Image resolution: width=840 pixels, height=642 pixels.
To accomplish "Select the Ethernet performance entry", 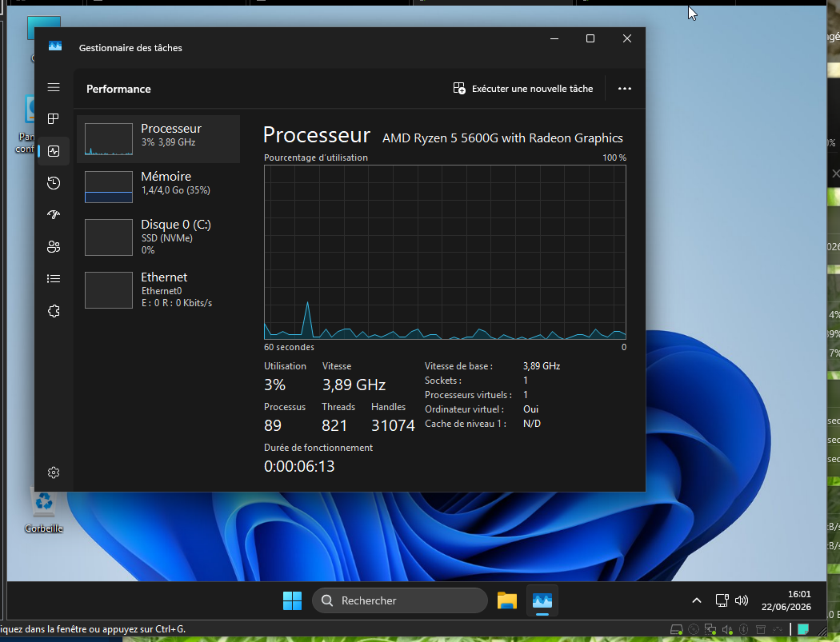I will tap(158, 289).
